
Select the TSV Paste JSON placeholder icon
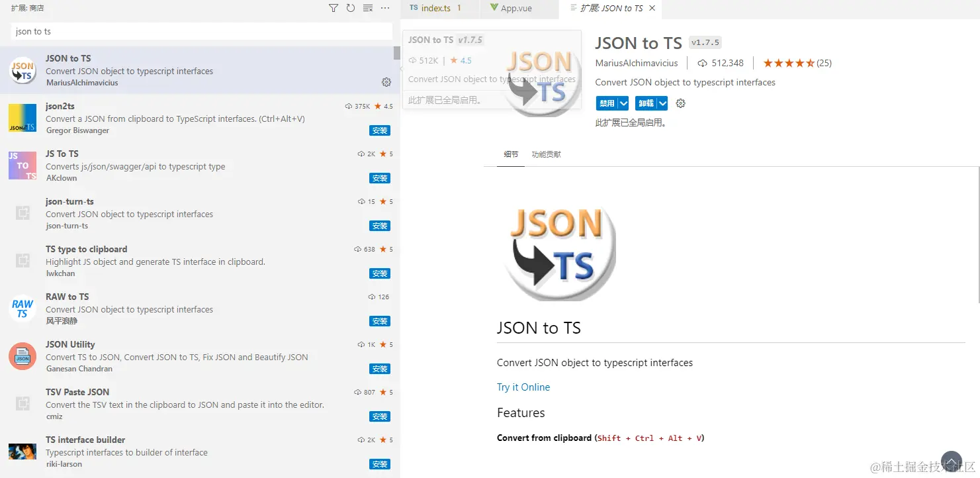[x=22, y=404]
